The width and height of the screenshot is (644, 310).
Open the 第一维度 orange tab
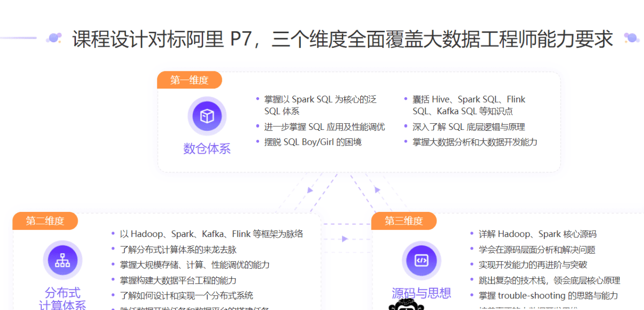(x=190, y=80)
